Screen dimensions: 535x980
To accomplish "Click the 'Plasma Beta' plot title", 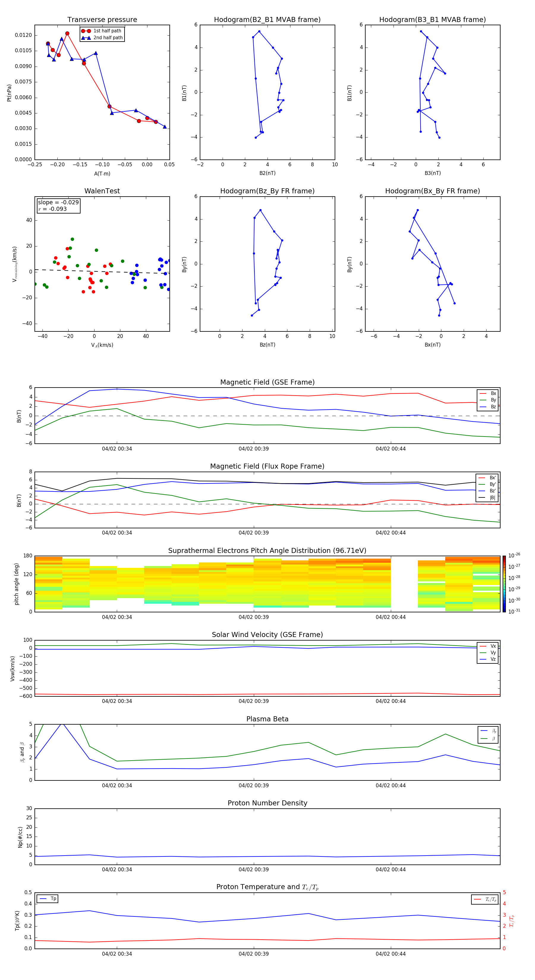I will tap(267, 719).
